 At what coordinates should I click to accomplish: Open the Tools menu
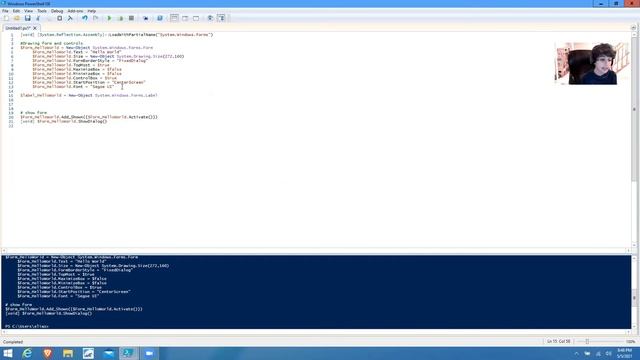point(42,11)
